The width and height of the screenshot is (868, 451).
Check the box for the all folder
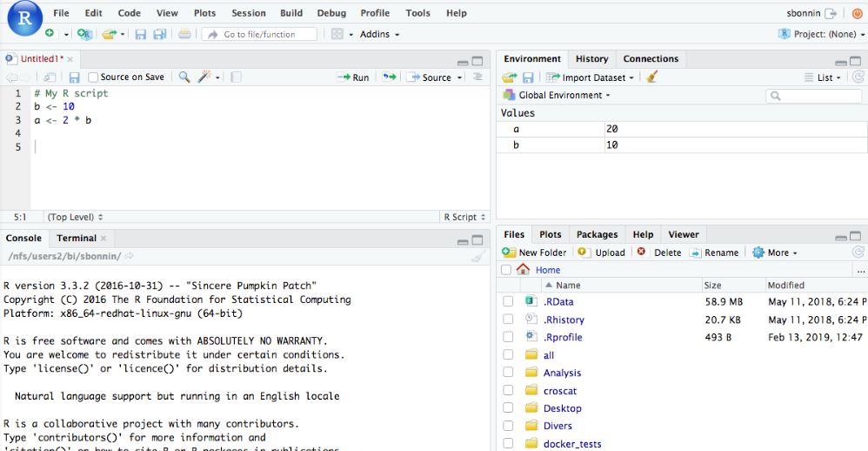point(508,354)
